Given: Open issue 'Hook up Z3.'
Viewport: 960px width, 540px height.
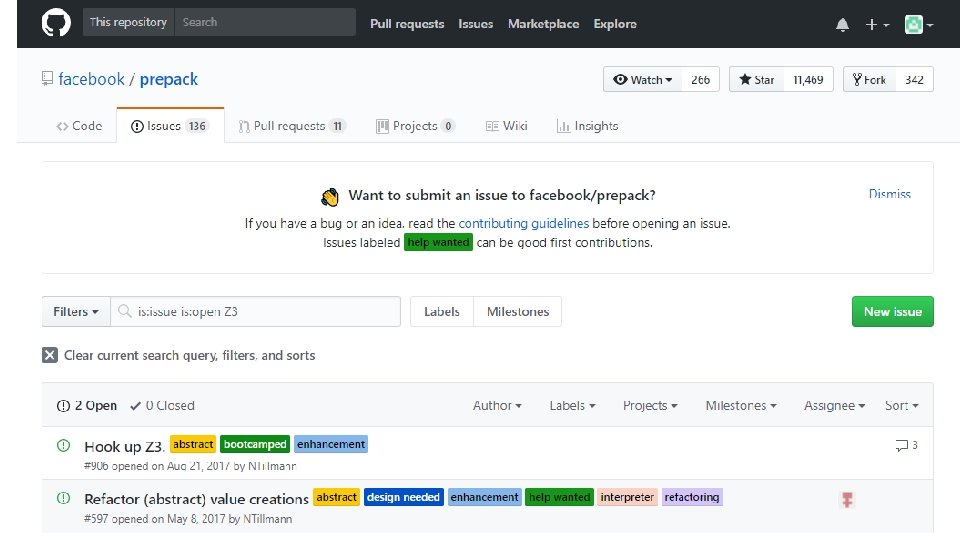Looking at the screenshot, I should click(124, 446).
